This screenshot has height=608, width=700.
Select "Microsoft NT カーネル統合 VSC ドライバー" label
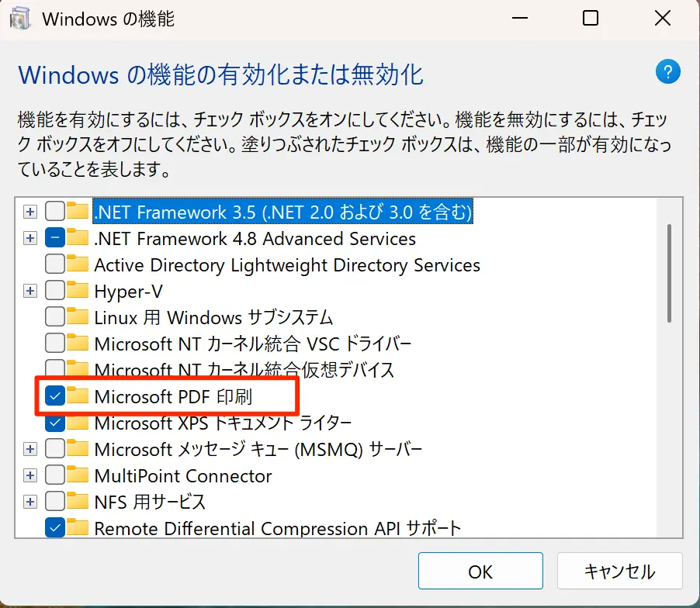[x=253, y=344]
